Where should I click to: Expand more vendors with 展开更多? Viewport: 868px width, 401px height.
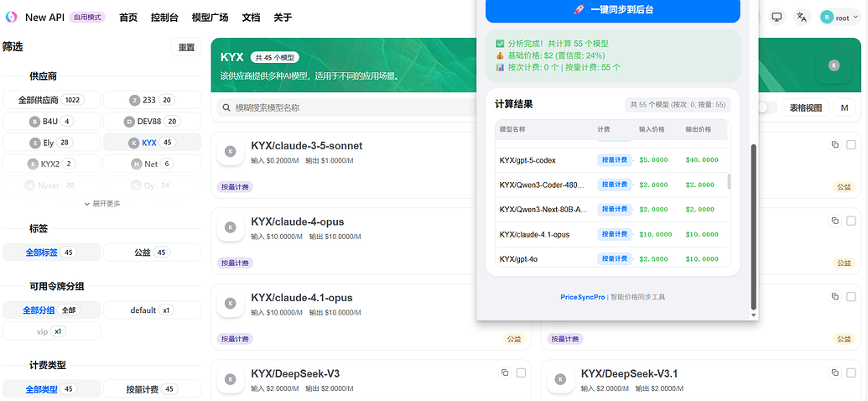coord(101,204)
